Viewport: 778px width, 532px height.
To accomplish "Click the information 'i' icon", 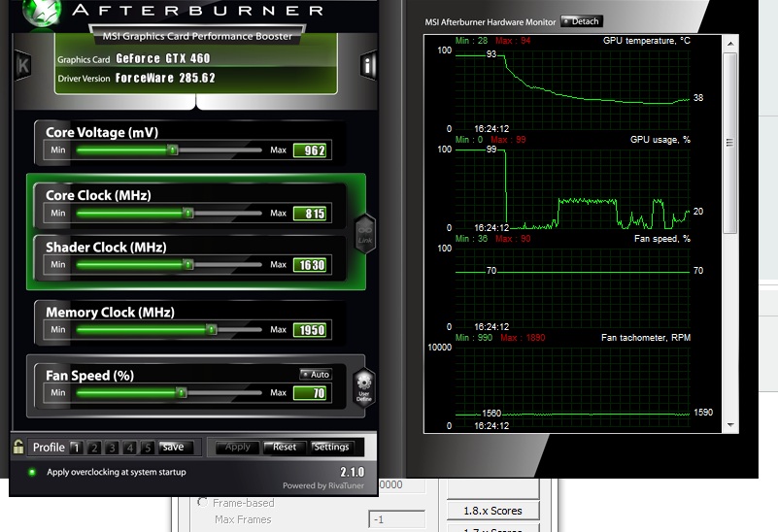I will [x=369, y=65].
